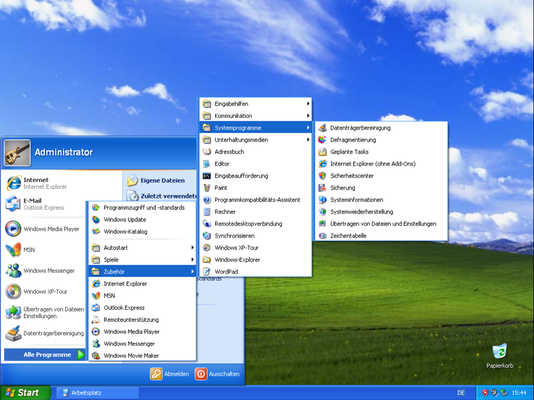Screen dimensions: 534x400
Task: Click the Alle Programme button
Action: point(44,355)
